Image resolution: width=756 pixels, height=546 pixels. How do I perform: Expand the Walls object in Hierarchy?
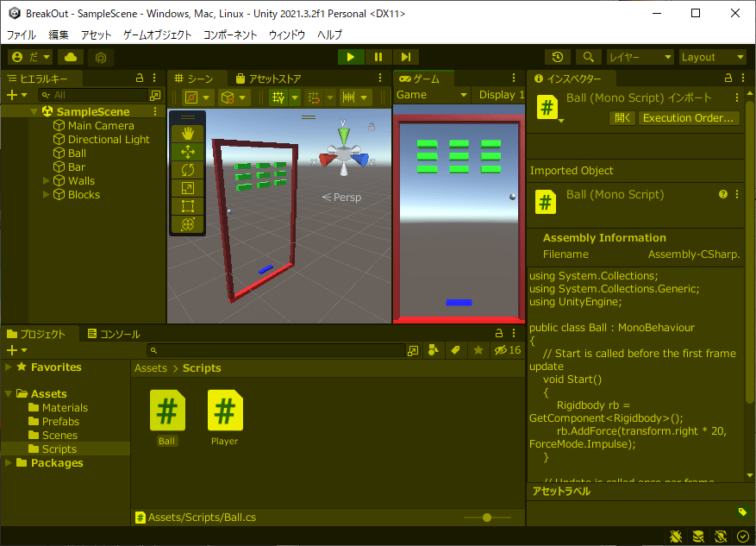(x=47, y=180)
